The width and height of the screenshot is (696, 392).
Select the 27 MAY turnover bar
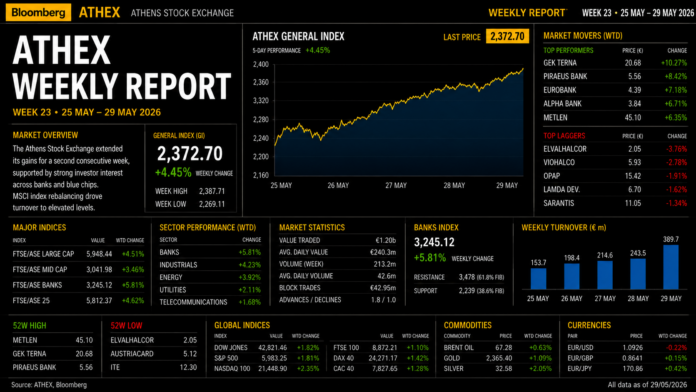(x=605, y=275)
